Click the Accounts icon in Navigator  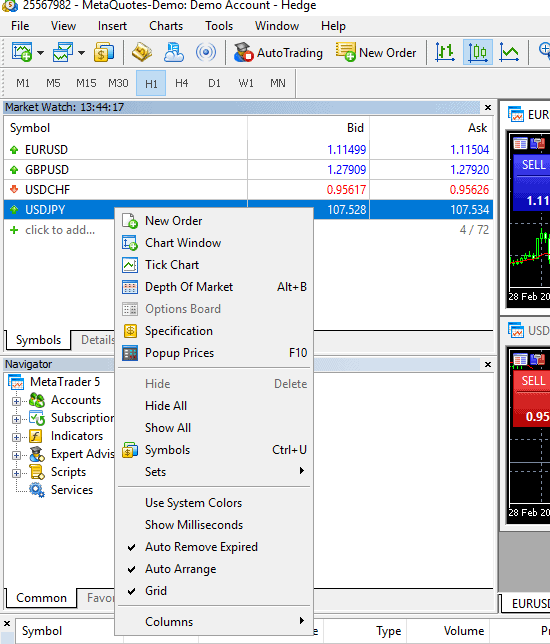point(37,400)
